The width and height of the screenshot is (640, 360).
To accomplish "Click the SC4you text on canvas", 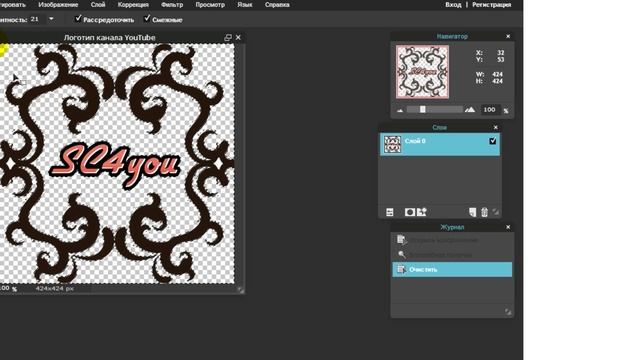I will [x=115, y=165].
